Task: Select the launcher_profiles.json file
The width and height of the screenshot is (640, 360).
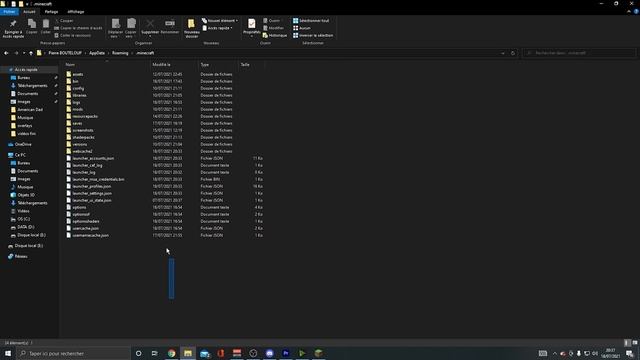Action: click(91, 186)
